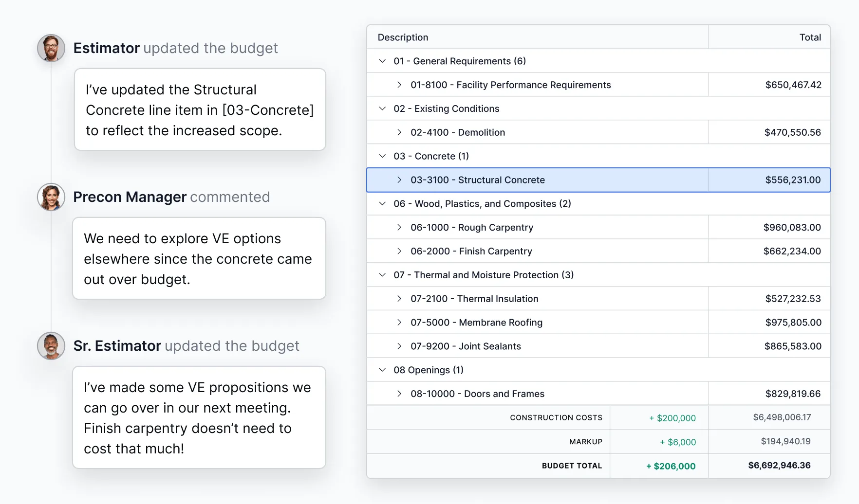
Task: Collapse the 08 Openings section
Action: click(x=382, y=370)
